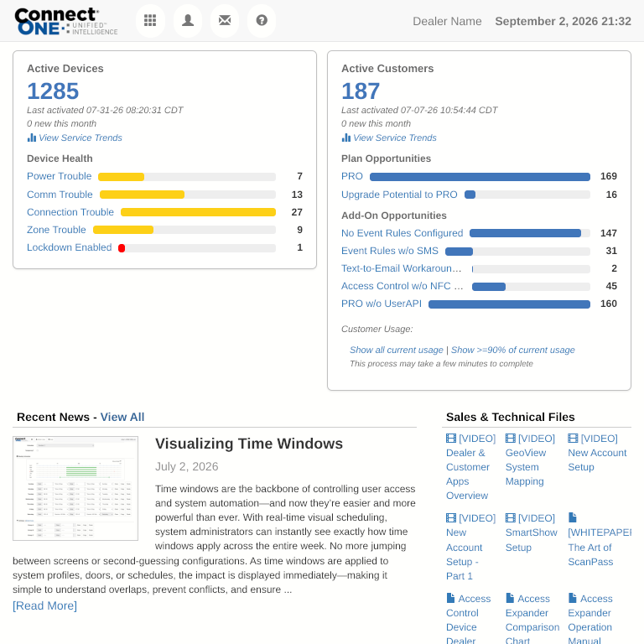Image resolution: width=644 pixels, height=644 pixels.
Task: Click the Lockdown Enabled red progress bar
Action: 122,248
